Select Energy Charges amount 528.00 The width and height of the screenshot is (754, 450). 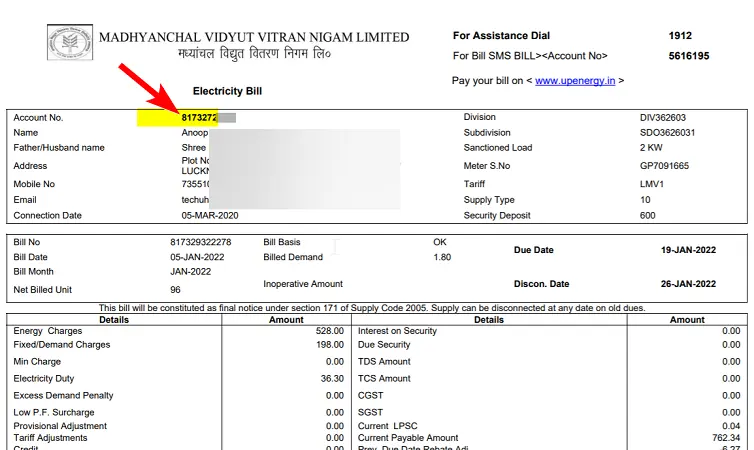coord(329,331)
